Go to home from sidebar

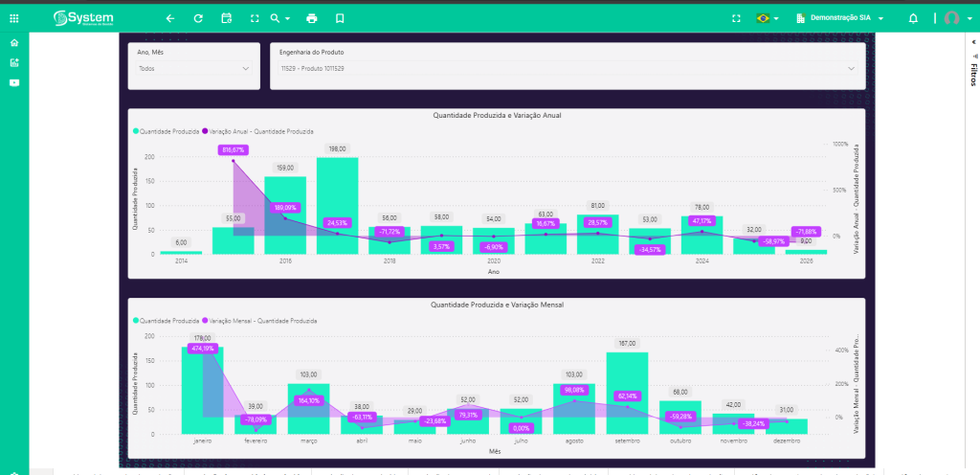point(13,43)
